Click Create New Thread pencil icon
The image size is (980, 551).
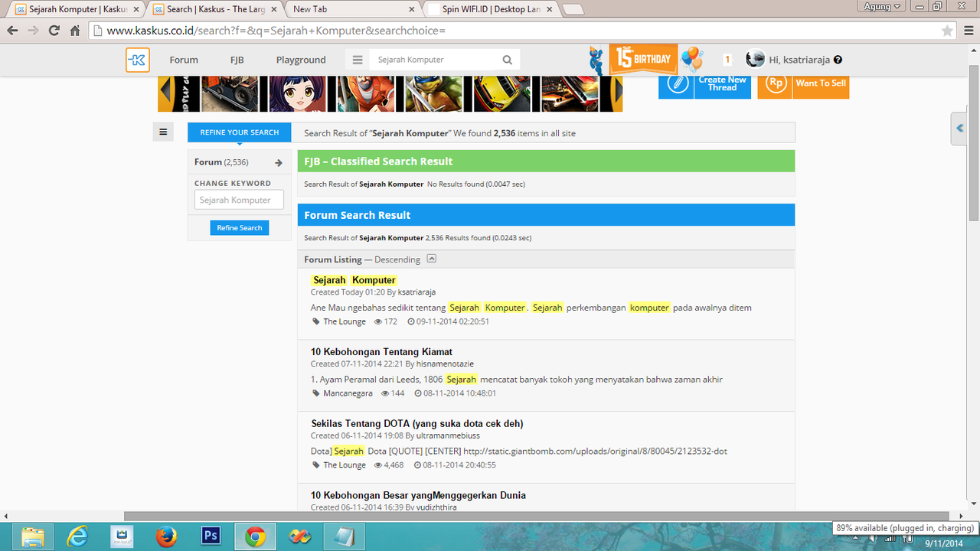point(677,83)
